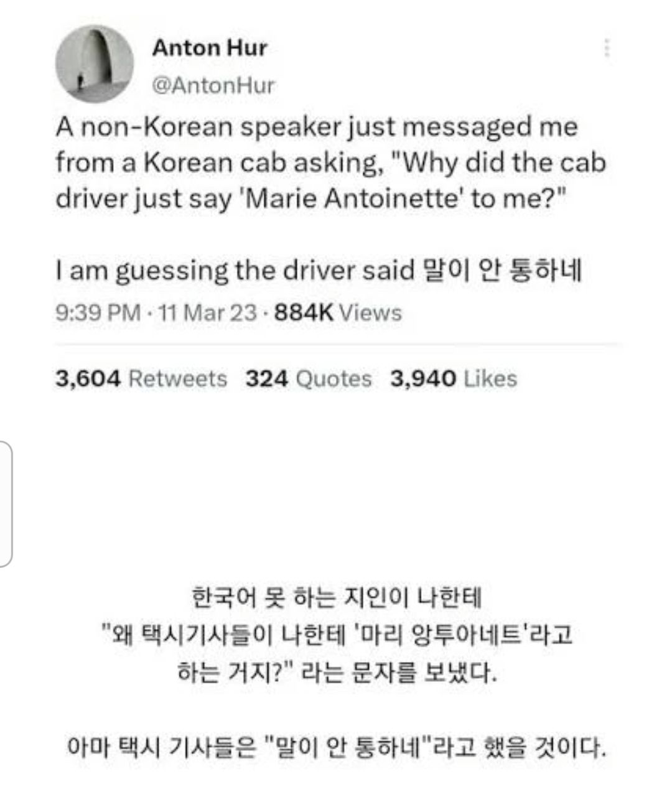
Task: View the 884K Views analytics
Action: (x=338, y=312)
